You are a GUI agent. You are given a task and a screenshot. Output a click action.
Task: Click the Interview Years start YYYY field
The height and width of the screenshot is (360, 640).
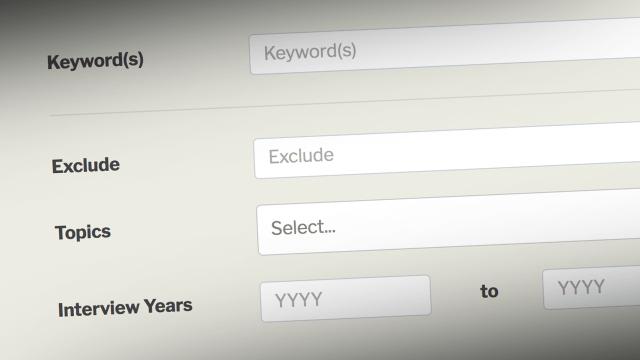(x=345, y=299)
